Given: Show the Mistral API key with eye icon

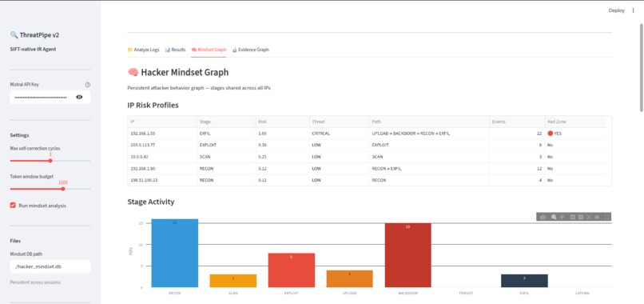Looking at the screenshot, I should 79,97.
